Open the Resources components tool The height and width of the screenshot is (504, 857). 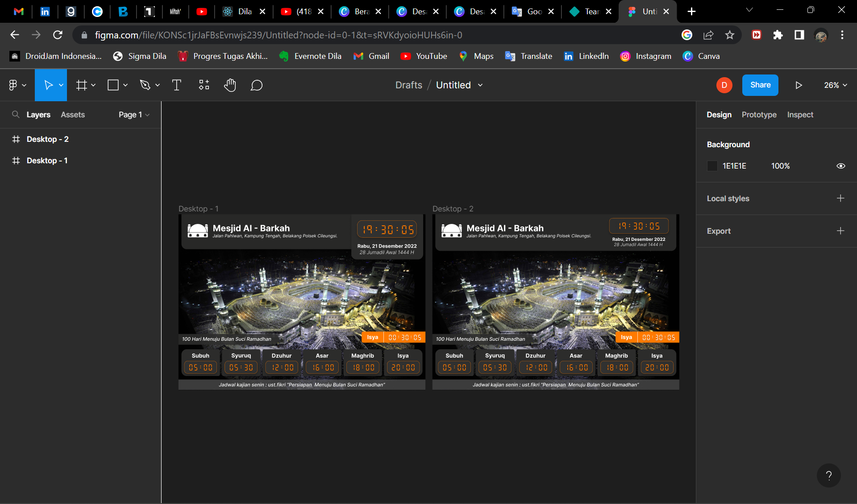(x=204, y=85)
